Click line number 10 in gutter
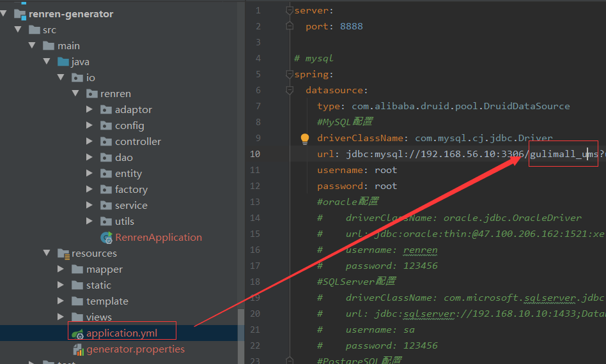This screenshot has height=364, width=606. [255, 154]
